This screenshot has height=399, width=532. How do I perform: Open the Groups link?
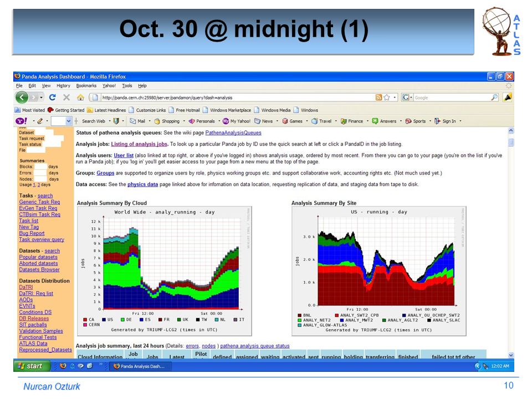pos(105,173)
